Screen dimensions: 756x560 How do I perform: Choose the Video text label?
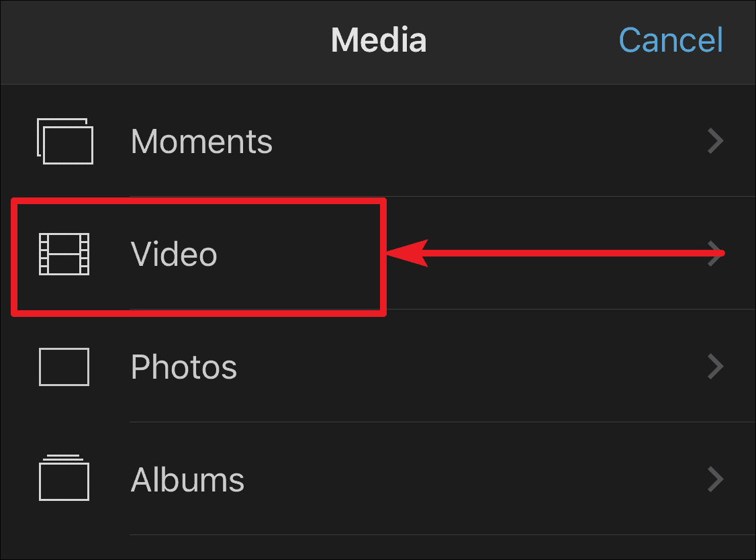pos(174,254)
